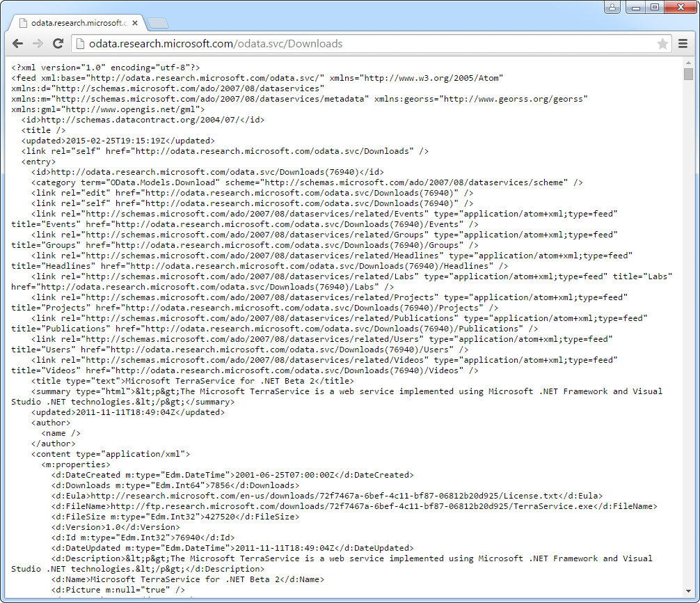Open a new tab
Viewport: 700px width, 603px height.
pyautogui.click(x=158, y=23)
